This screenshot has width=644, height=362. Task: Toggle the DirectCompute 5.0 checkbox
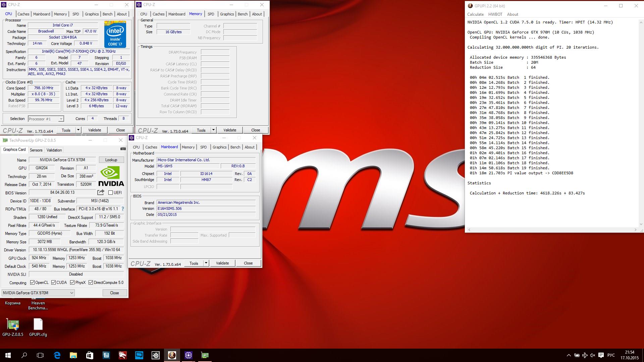pos(91,283)
